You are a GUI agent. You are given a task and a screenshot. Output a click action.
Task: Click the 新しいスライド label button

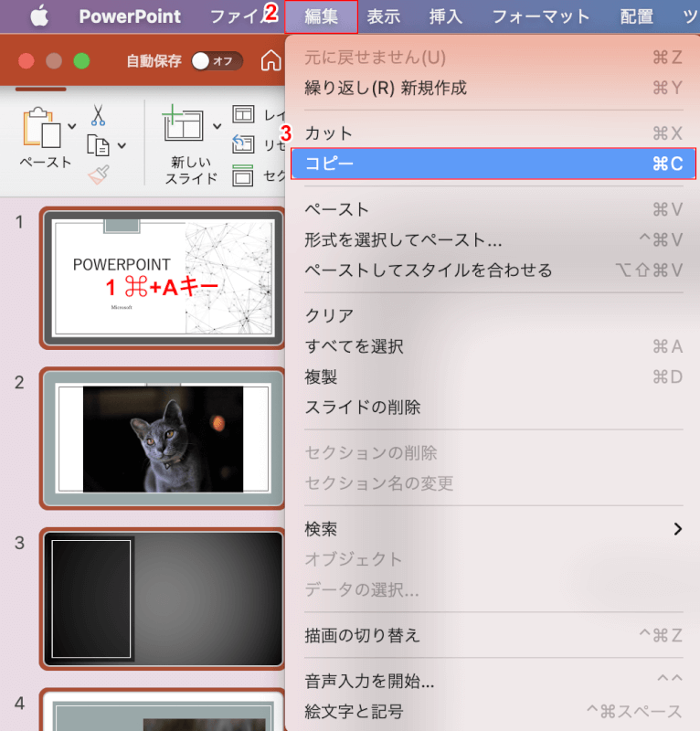pos(191,170)
